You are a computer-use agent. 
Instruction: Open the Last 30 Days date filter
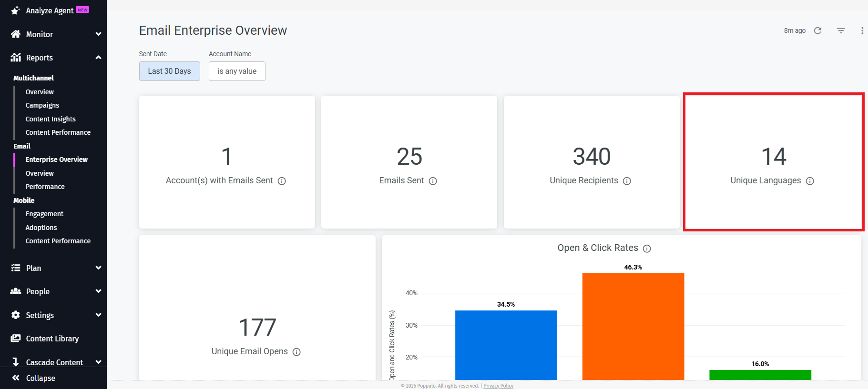(169, 71)
